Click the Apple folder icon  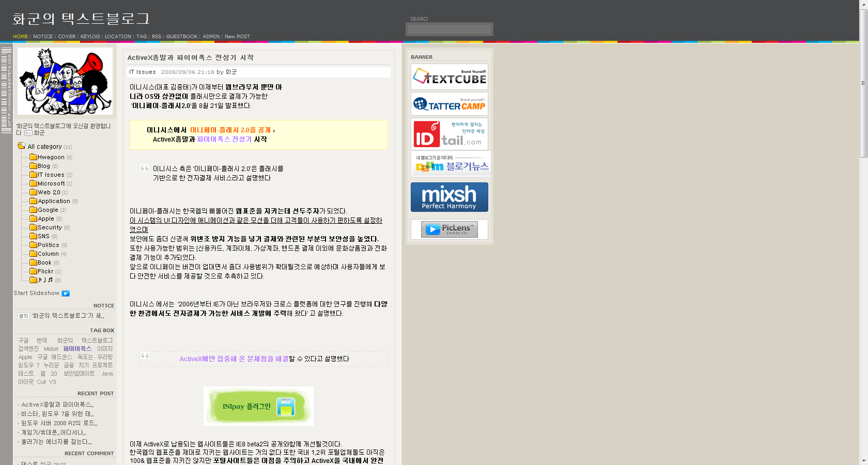[33, 219]
